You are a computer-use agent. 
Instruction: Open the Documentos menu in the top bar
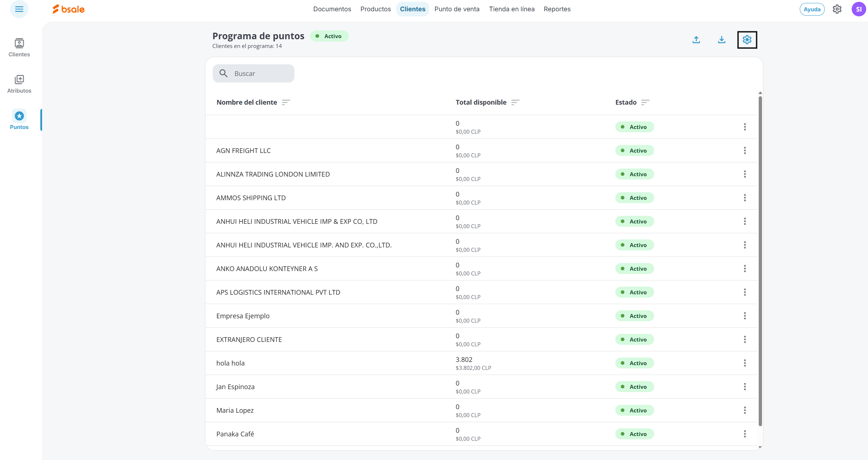tap(332, 9)
